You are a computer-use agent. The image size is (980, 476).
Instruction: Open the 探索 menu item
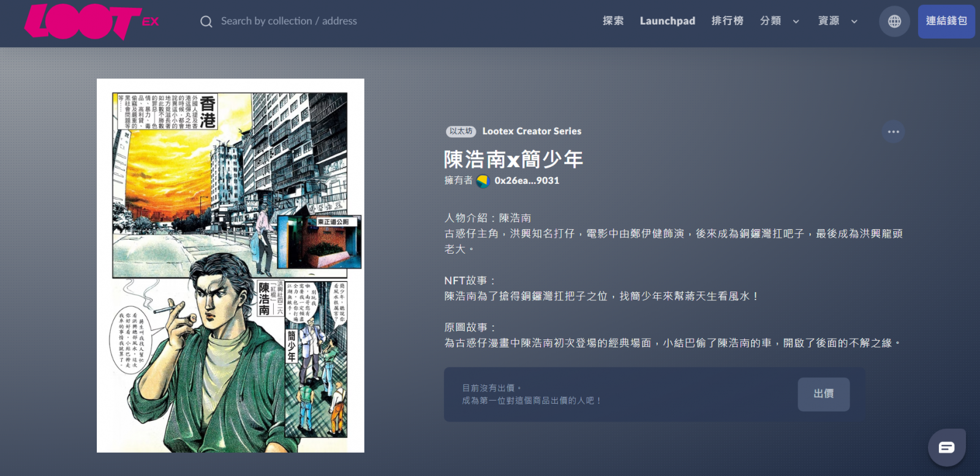click(613, 21)
